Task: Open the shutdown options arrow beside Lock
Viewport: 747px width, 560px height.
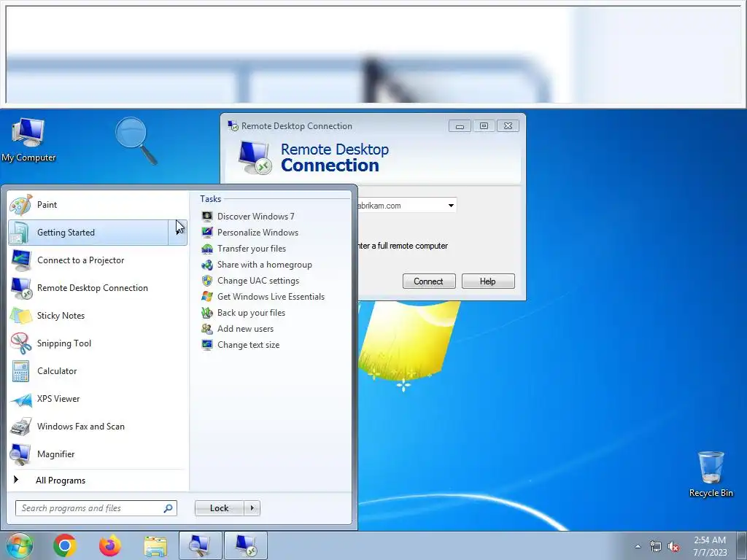Action: click(252, 508)
